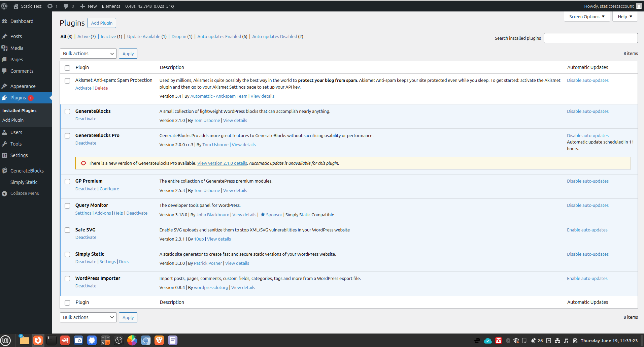
Task: Show plugins with Update Available
Action: coord(144,37)
